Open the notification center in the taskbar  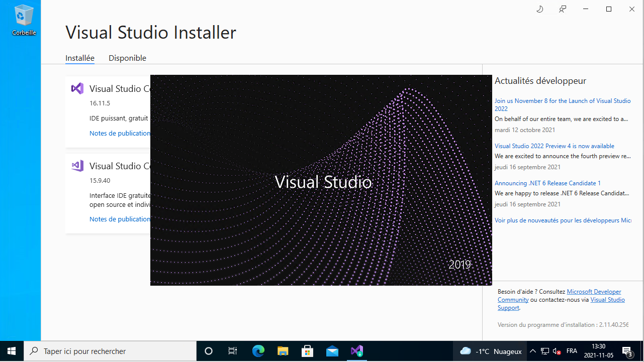[627, 351]
